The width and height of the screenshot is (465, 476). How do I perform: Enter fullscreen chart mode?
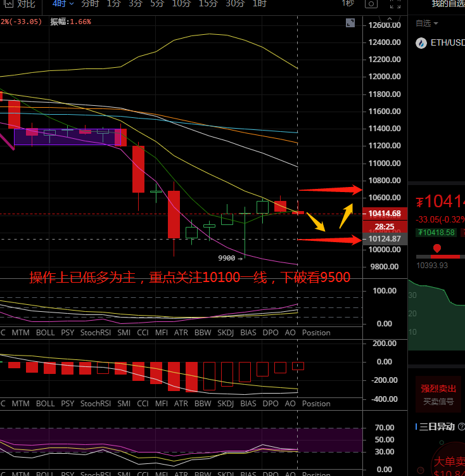[x=395, y=4]
